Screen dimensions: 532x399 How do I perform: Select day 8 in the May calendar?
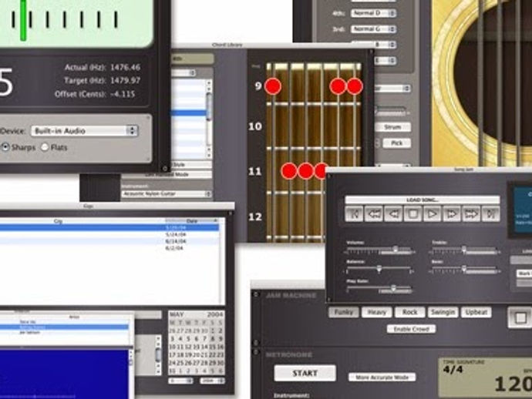click(212, 339)
